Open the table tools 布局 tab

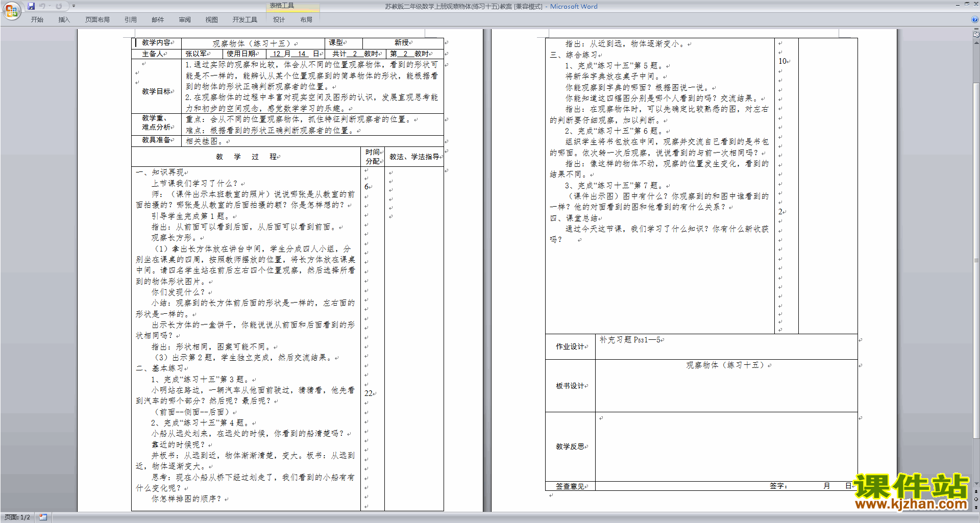pyautogui.click(x=306, y=19)
